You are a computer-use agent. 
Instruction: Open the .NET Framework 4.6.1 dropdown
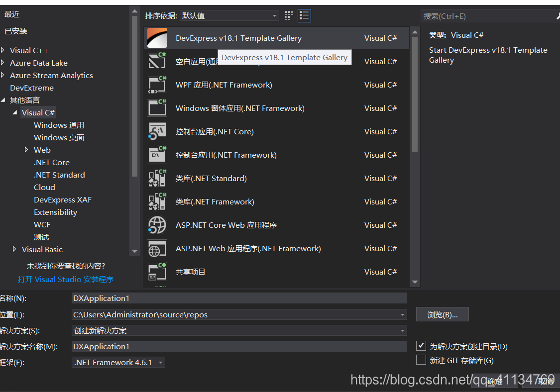pos(118,362)
